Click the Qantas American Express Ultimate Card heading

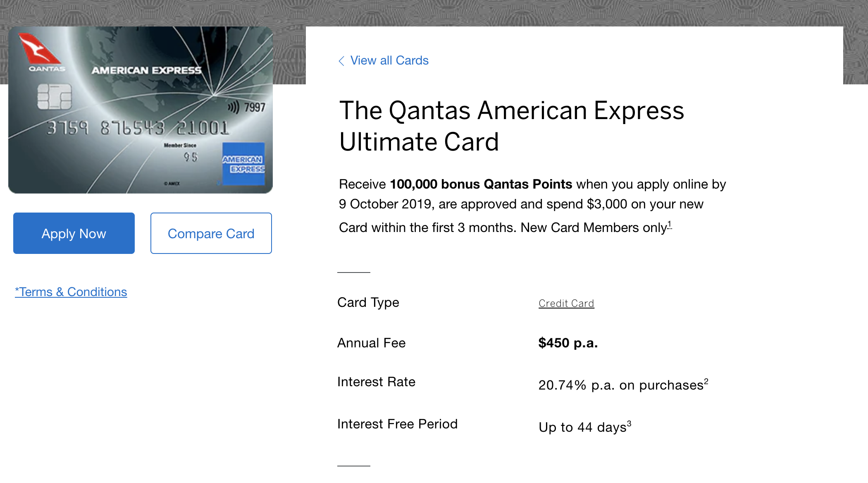tap(512, 126)
